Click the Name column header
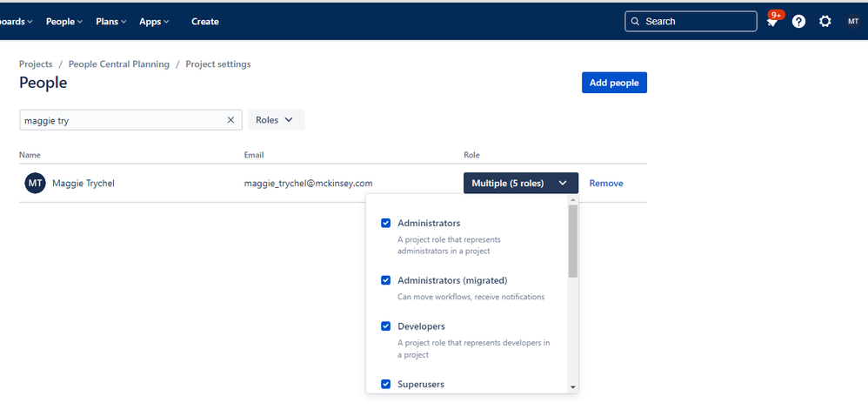 pos(30,155)
